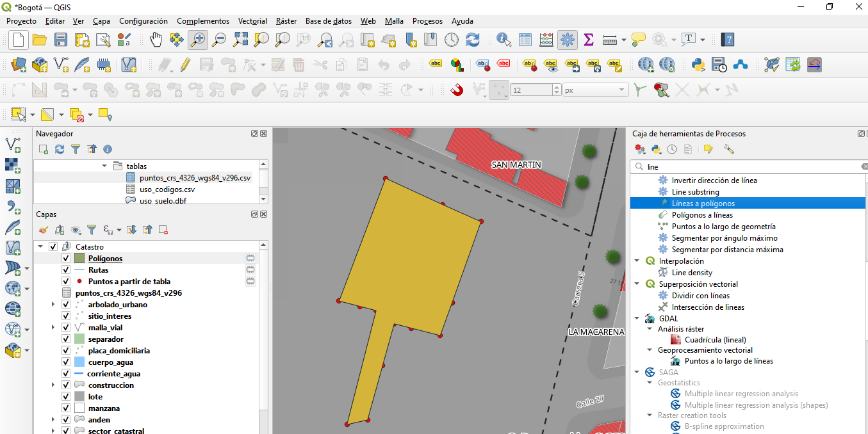Viewport: 868px width, 434px height.
Task: Zoom to full extent of all layers
Action: pos(240,40)
